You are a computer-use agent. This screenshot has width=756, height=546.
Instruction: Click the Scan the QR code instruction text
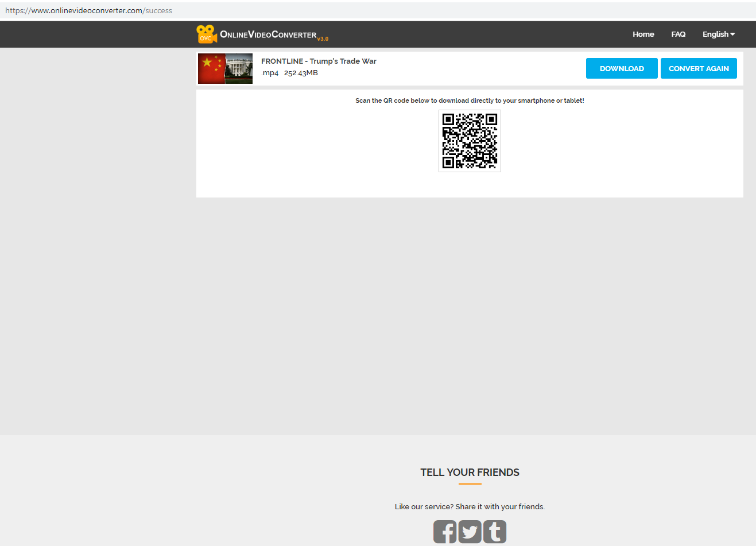point(470,100)
